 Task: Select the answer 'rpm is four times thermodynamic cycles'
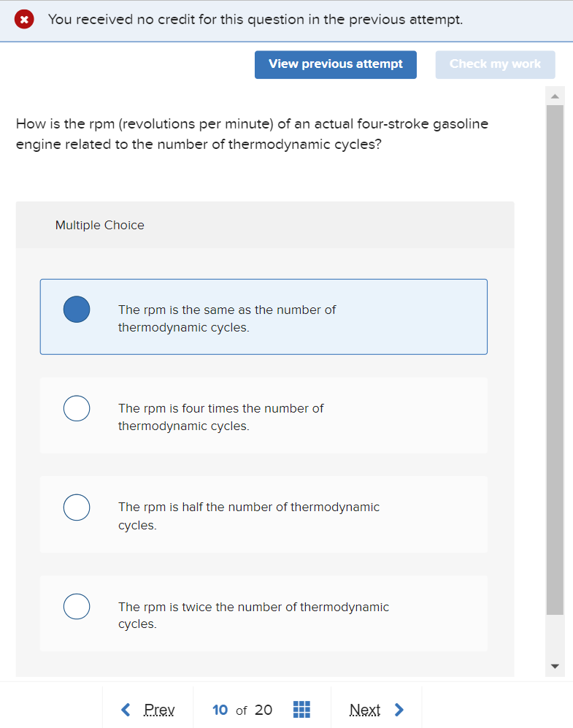click(x=77, y=408)
